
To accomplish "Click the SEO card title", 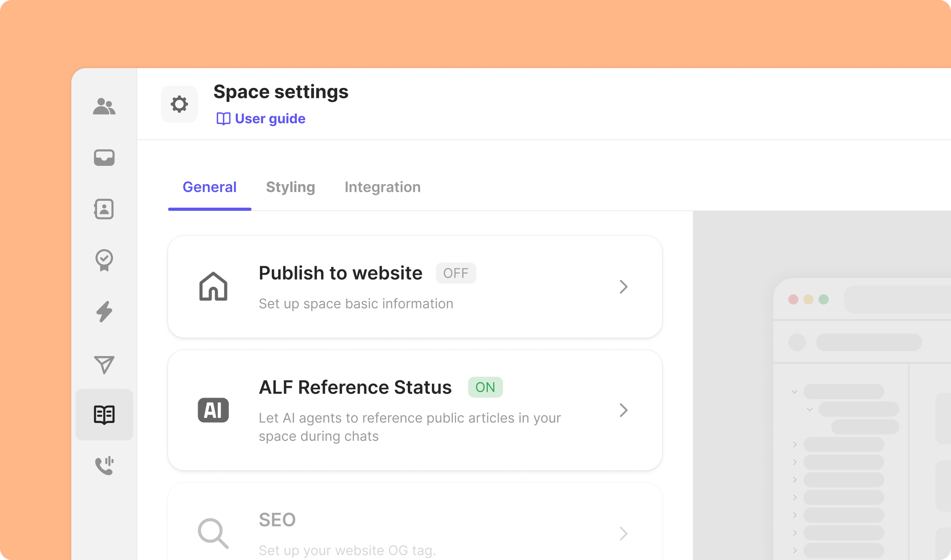I will click(277, 520).
